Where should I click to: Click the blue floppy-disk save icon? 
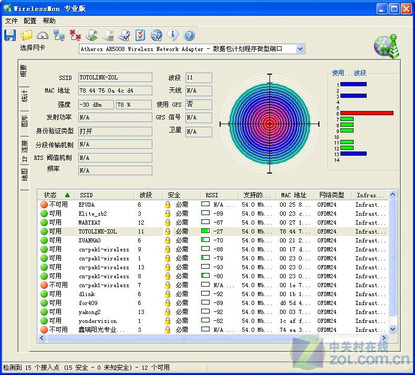(10, 35)
